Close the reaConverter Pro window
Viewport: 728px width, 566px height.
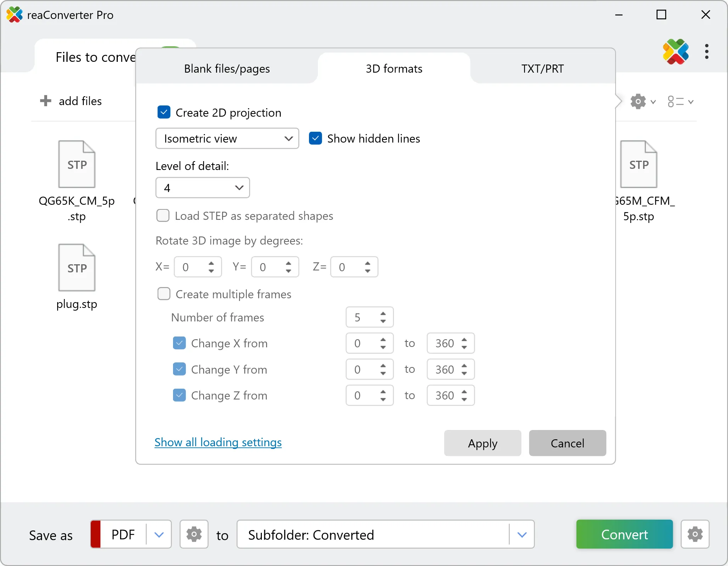pyautogui.click(x=706, y=15)
